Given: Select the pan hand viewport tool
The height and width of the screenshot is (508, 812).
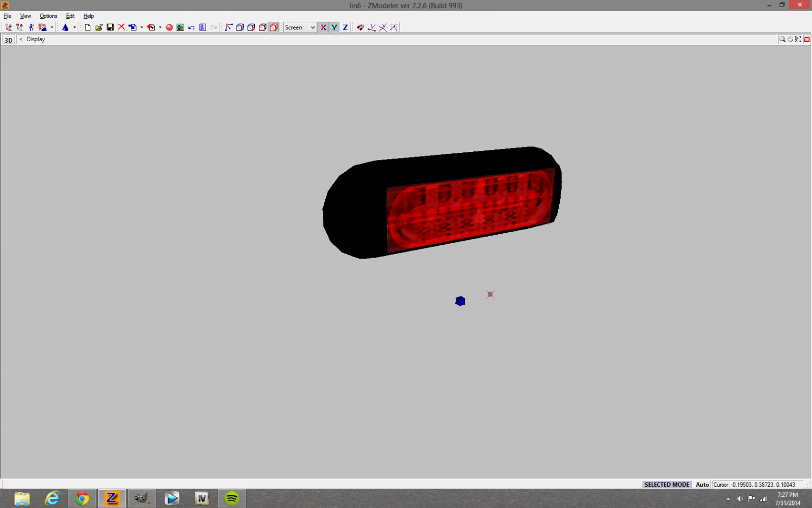Looking at the screenshot, I should click(790, 39).
